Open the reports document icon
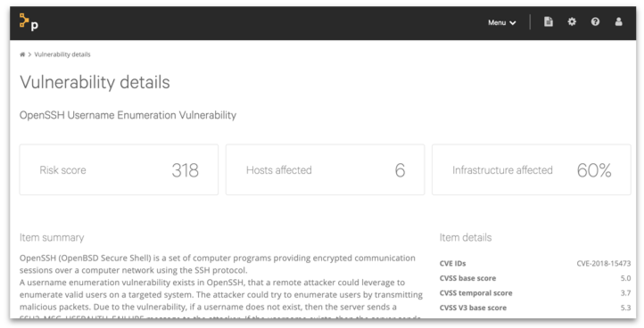Screen dimensions: 644x328 tap(549, 21)
